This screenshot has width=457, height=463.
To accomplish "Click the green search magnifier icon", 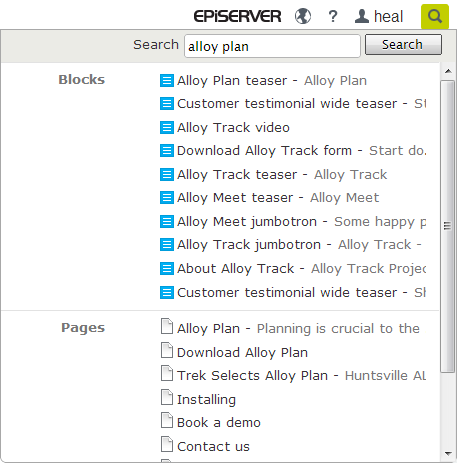I will (435, 16).
